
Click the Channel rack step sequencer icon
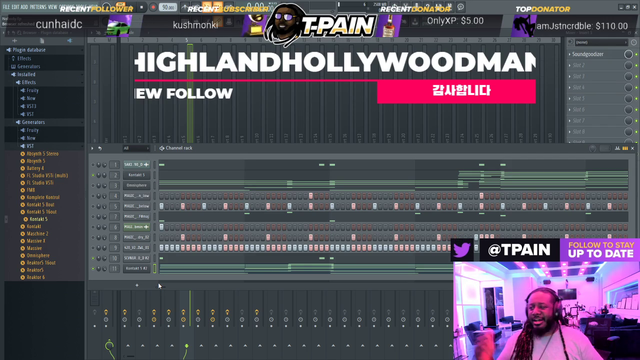(x=162, y=148)
